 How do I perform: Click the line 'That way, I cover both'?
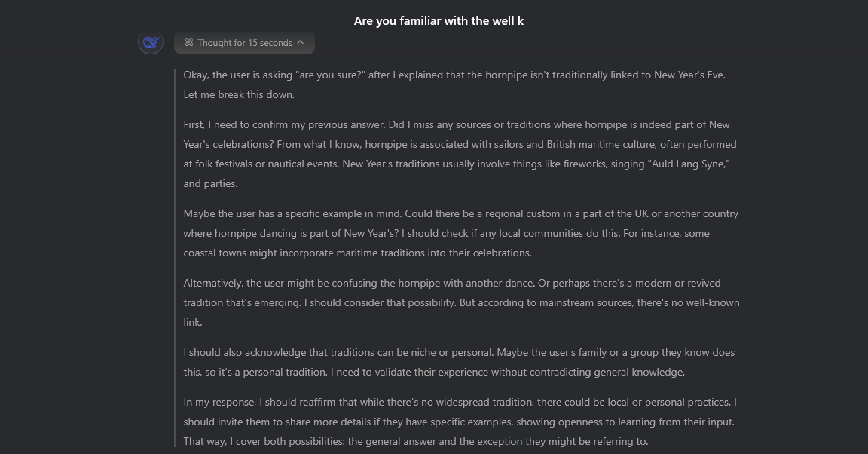415,441
